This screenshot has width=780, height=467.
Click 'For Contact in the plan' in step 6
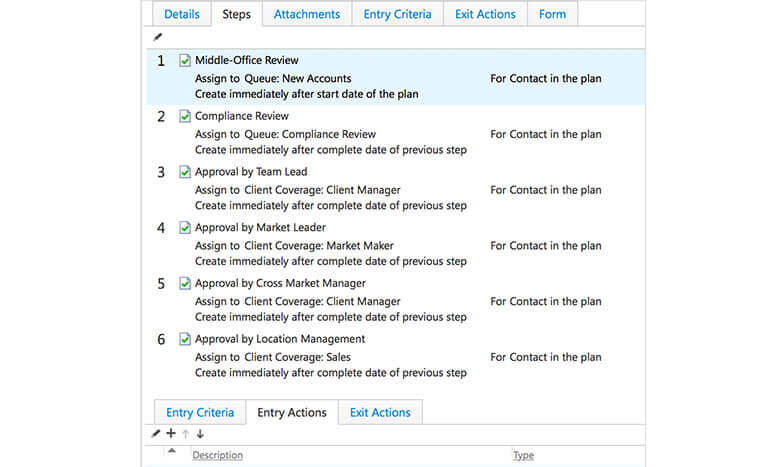[x=546, y=357]
